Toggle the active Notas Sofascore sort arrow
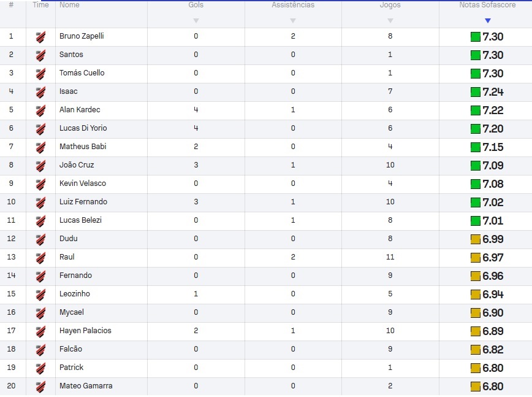The height and width of the screenshot is (397, 532). pyautogui.click(x=487, y=21)
